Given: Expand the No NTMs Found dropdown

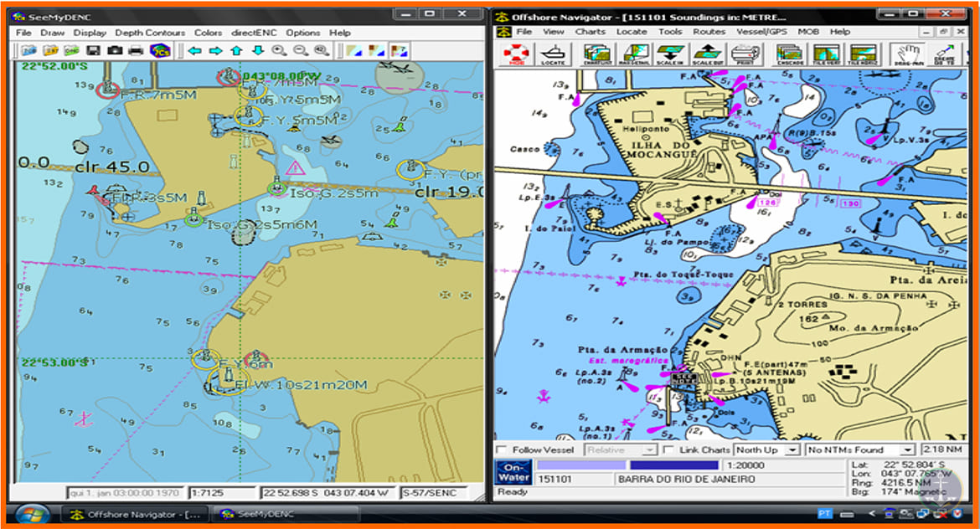Looking at the screenshot, I should tap(860, 449).
